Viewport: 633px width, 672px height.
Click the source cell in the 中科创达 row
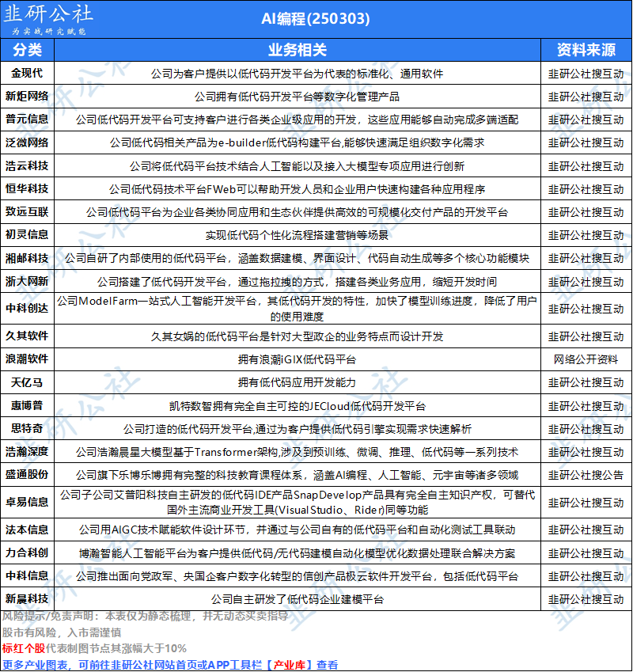586,309
